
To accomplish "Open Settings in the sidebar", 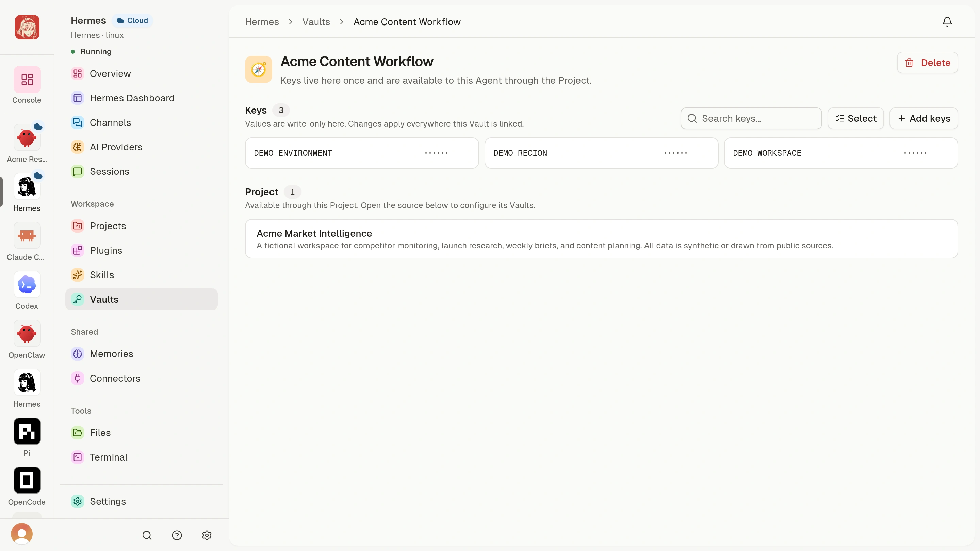I will tap(142, 502).
